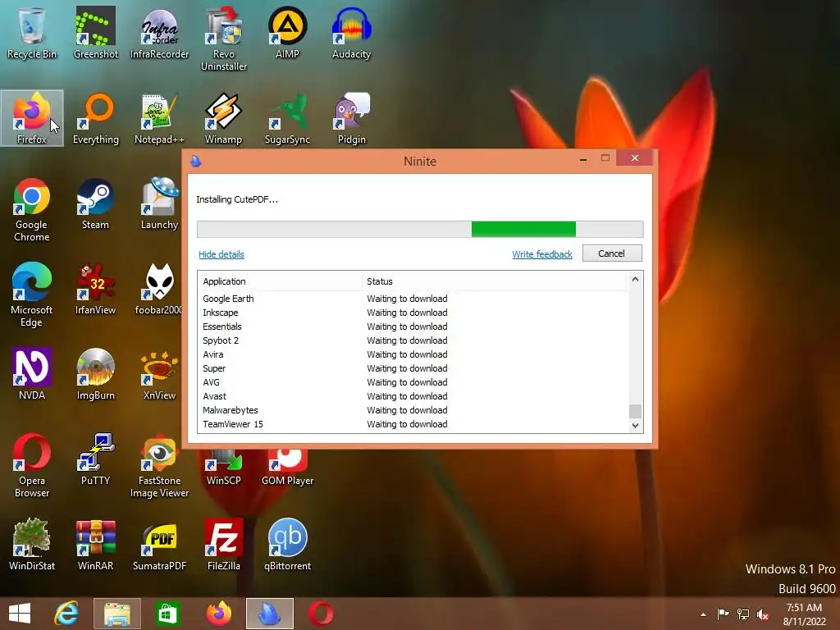Open the network tray icon

(743, 614)
